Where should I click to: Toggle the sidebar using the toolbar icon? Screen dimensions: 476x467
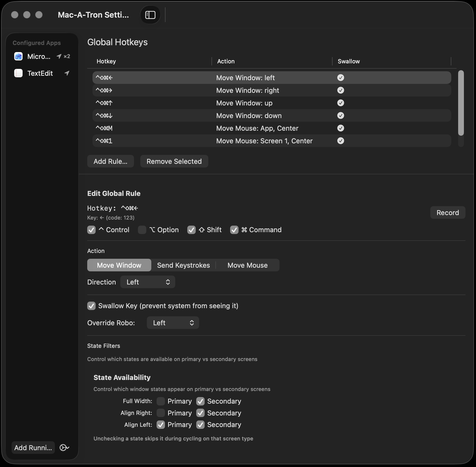(150, 15)
